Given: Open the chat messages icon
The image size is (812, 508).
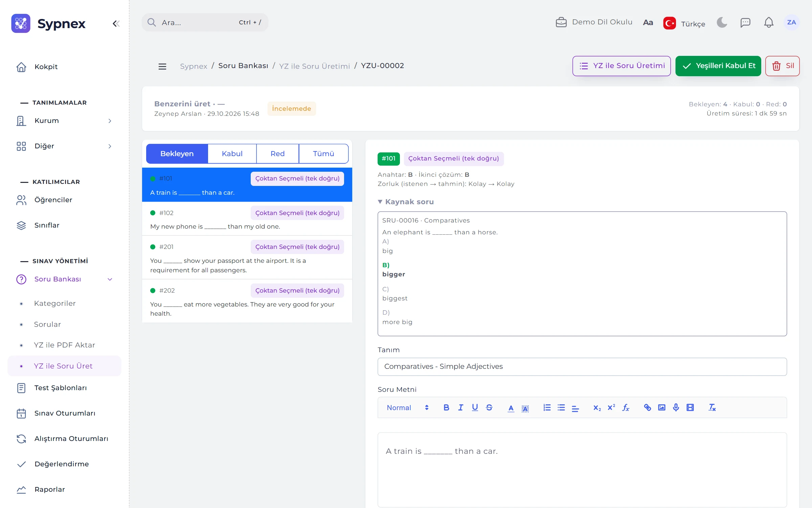Looking at the screenshot, I should pyautogui.click(x=745, y=22).
